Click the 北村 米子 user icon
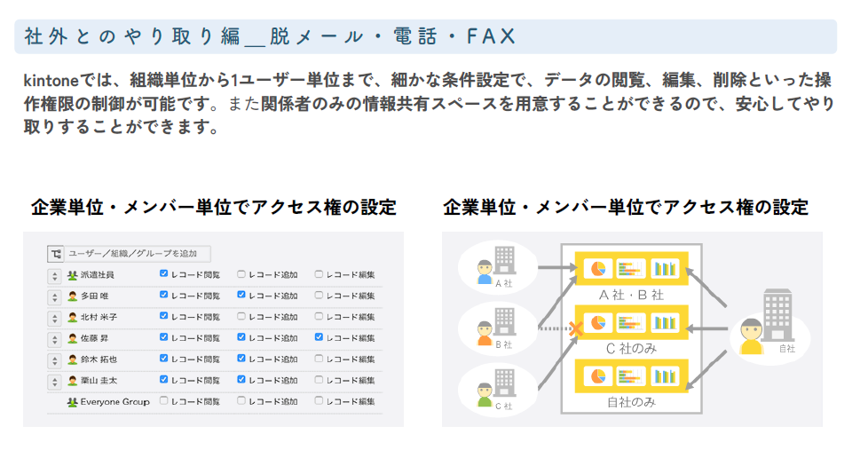The width and height of the screenshot is (868, 466). 72,317
